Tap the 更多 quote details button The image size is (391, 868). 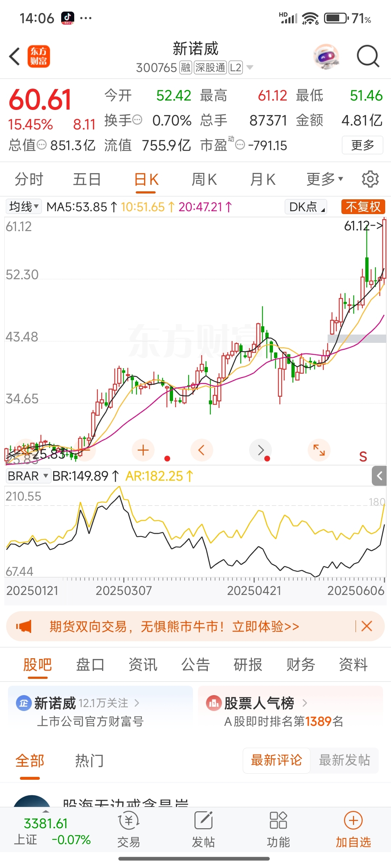coord(362,145)
